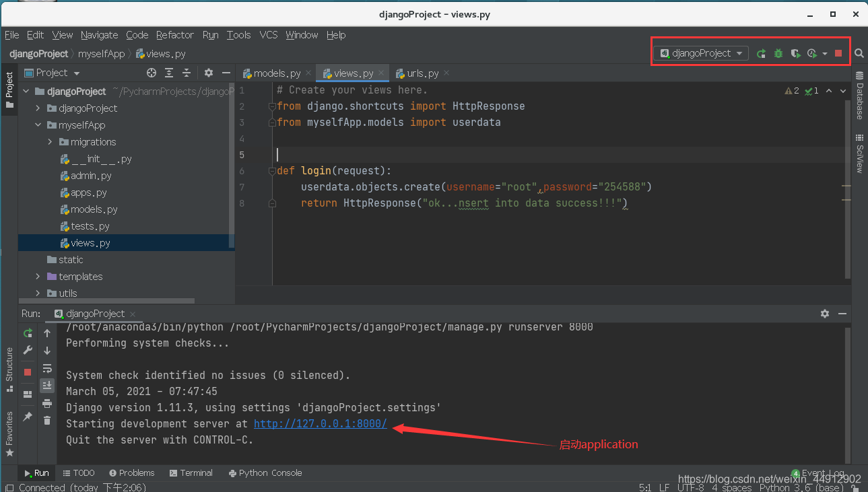Open run configuration wrench in Run panel
The width and height of the screenshot is (868, 492).
pyautogui.click(x=28, y=351)
